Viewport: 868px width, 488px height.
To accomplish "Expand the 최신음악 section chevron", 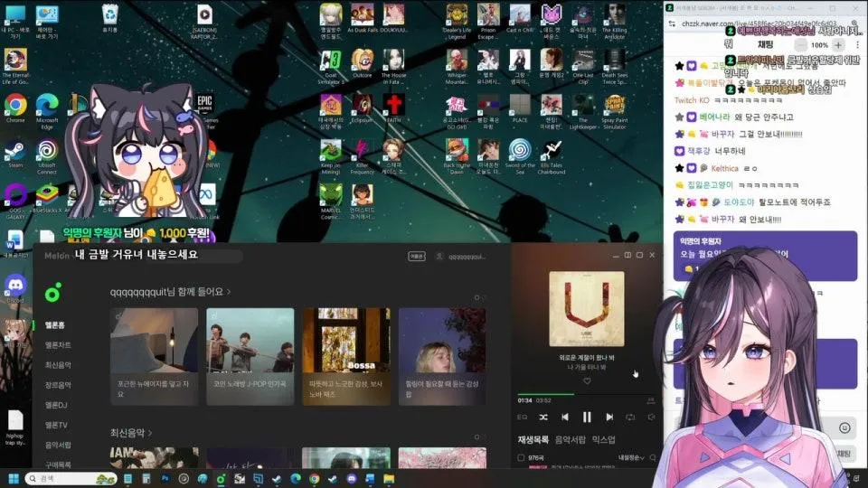I will point(150,433).
